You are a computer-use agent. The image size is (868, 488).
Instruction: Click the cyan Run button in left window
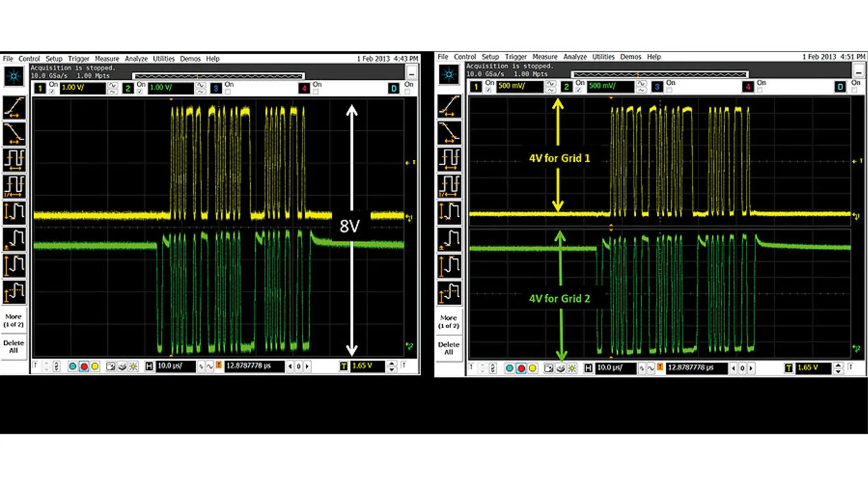[x=73, y=367]
